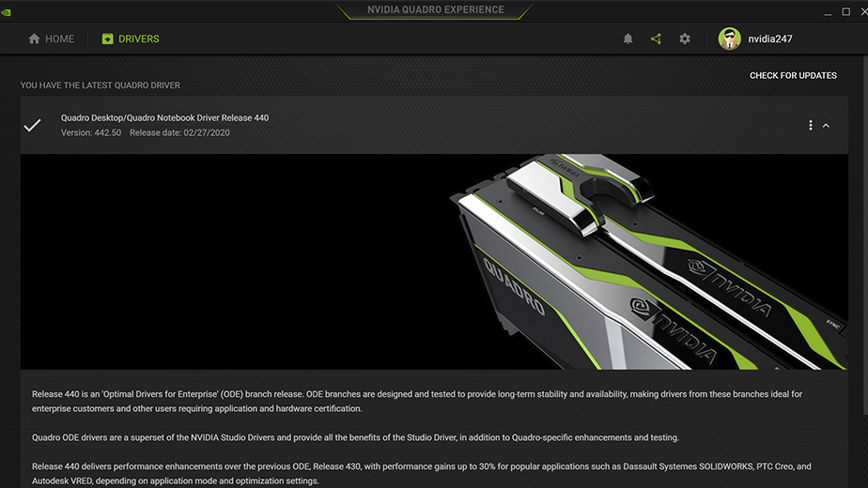Click Check for Updates
868x488 pixels.
(x=793, y=75)
